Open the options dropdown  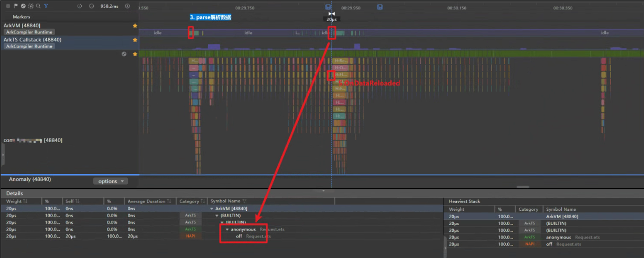(110, 181)
